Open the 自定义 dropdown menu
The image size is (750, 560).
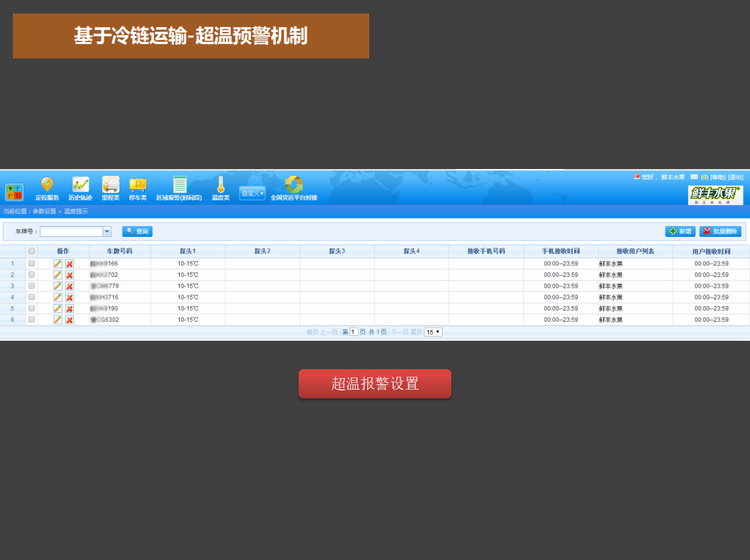252,193
